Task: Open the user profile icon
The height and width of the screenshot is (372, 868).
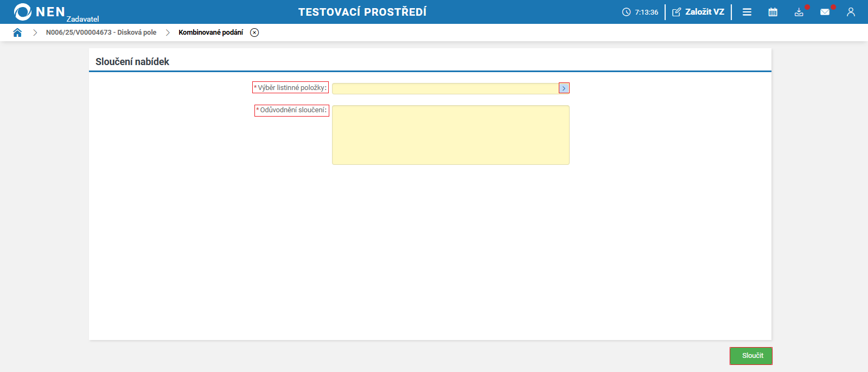Action: [851, 12]
